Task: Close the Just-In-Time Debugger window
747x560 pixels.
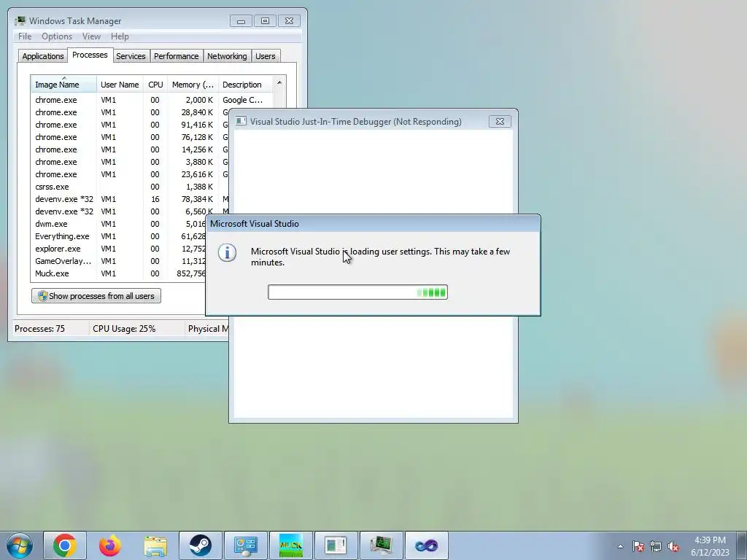Action: [x=500, y=122]
